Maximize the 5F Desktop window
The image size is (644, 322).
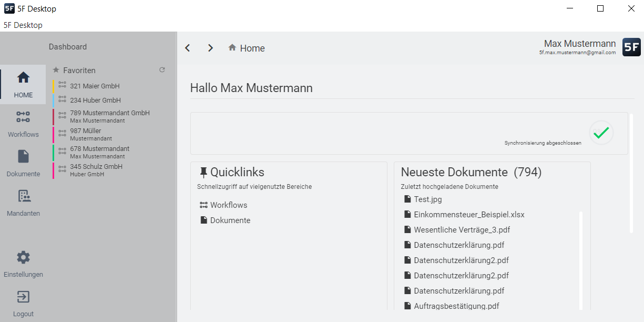pyautogui.click(x=600, y=8)
